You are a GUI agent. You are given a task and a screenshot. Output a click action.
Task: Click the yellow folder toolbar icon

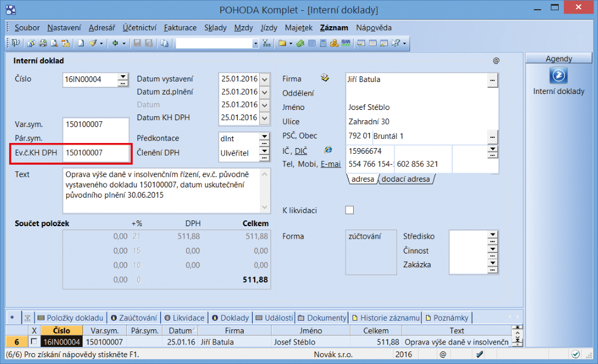point(282,43)
